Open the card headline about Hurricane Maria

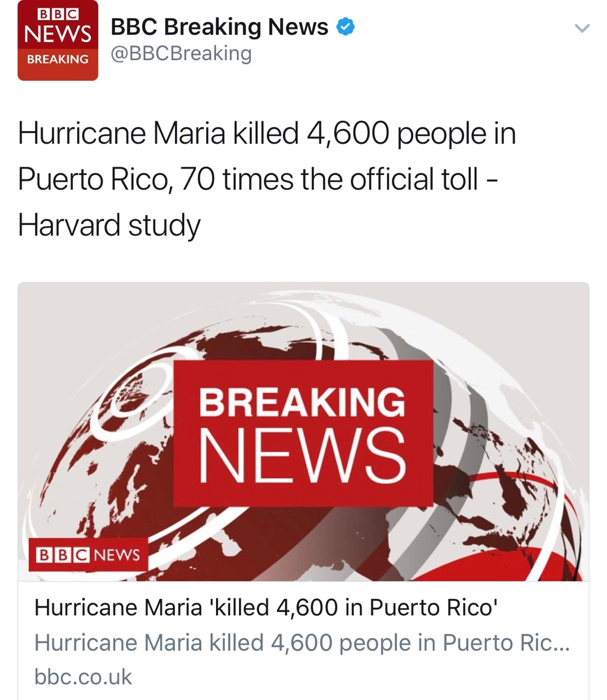[x=266, y=608]
